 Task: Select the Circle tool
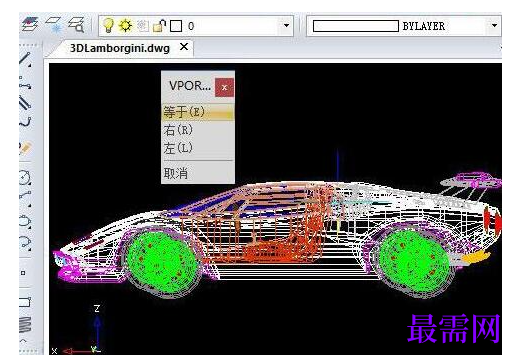pyautogui.click(x=25, y=177)
